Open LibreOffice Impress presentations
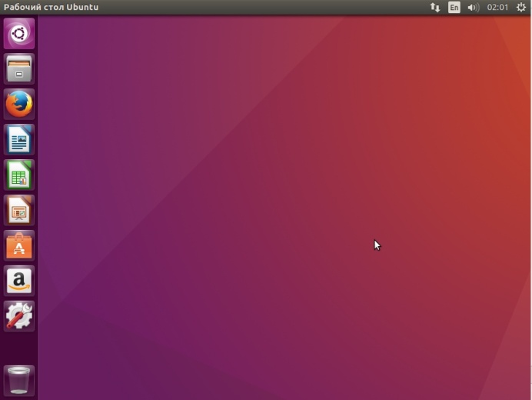532x400 pixels. [x=19, y=210]
